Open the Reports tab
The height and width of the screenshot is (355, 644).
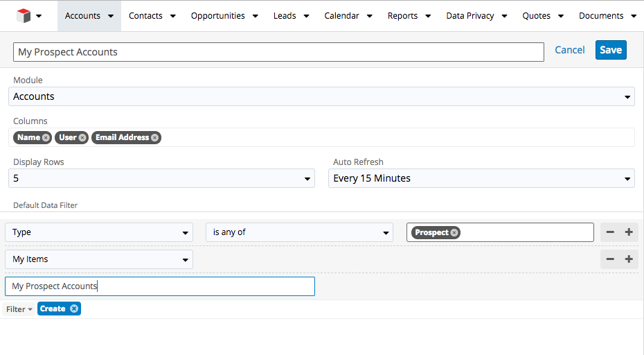[402, 16]
